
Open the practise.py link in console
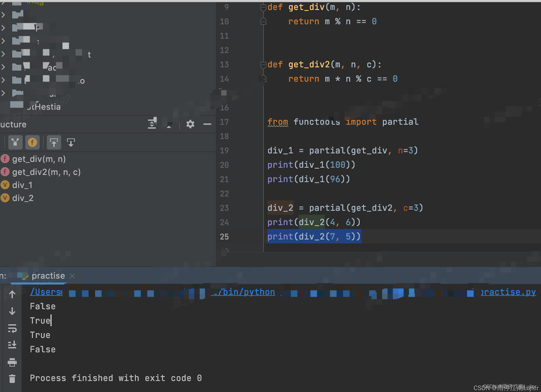click(x=508, y=292)
